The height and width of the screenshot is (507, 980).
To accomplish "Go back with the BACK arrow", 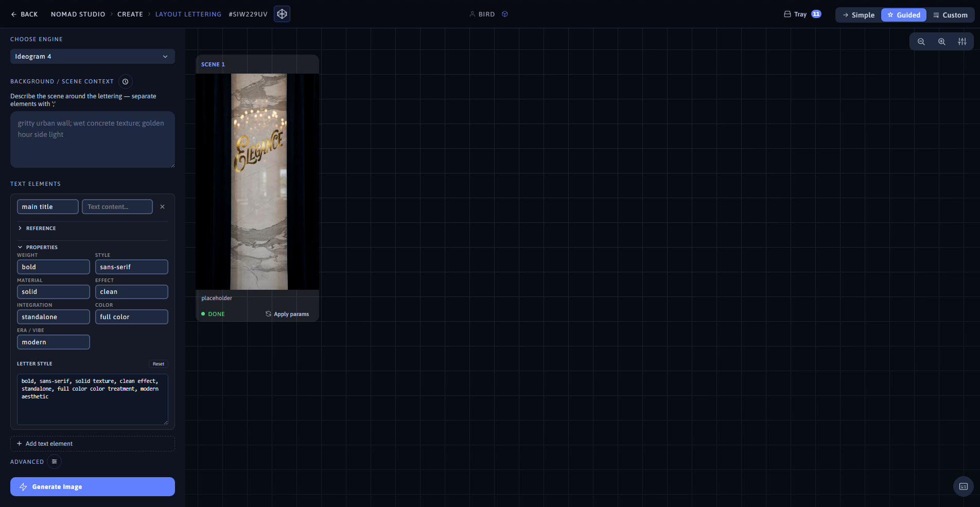I will [24, 14].
